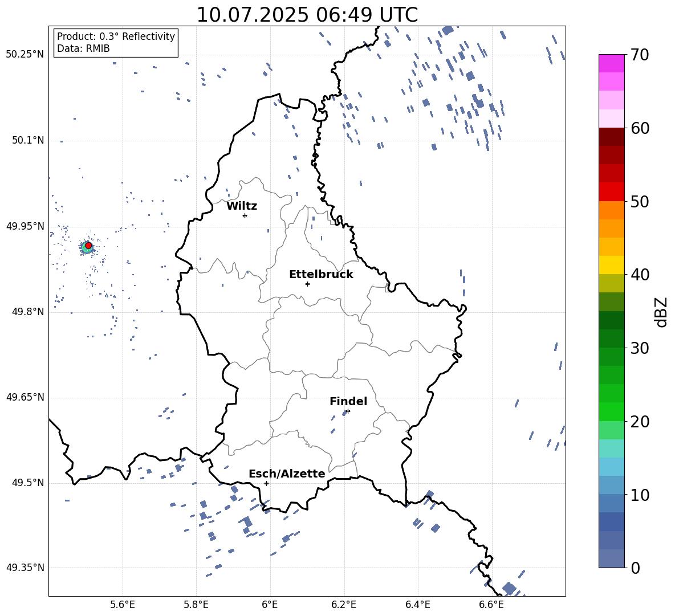The width and height of the screenshot is (675, 616).
Task: Click the 6.6°E longitude label
Action: pyautogui.click(x=491, y=605)
